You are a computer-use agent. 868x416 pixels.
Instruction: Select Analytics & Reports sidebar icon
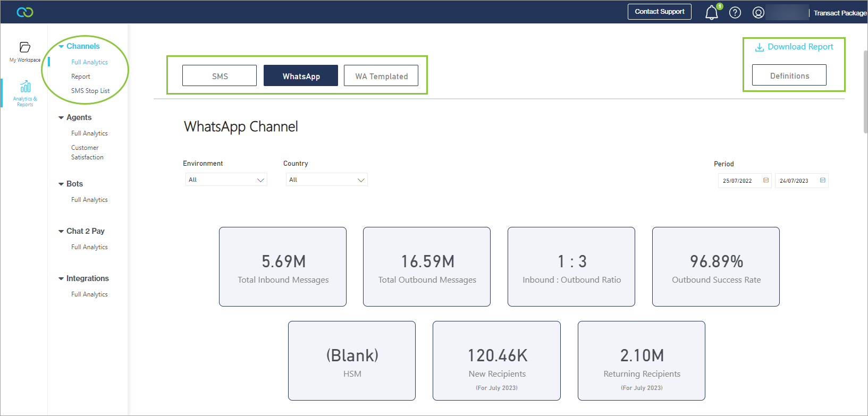click(25, 87)
